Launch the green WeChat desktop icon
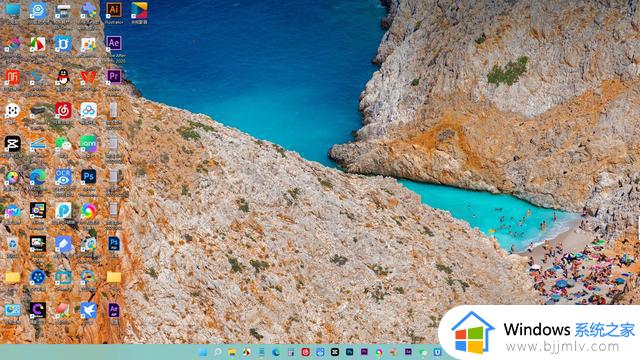640x360 pixels. tap(63, 144)
